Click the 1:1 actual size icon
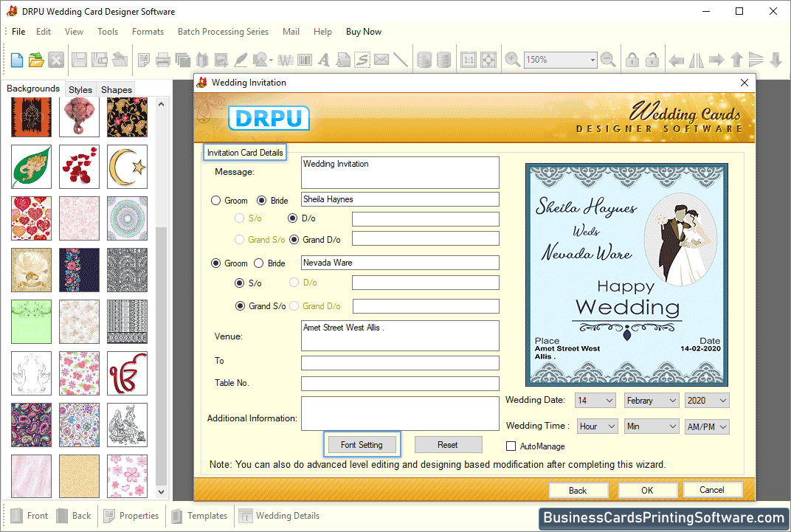This screenshot has height=532, width=791. pos(469,60)
